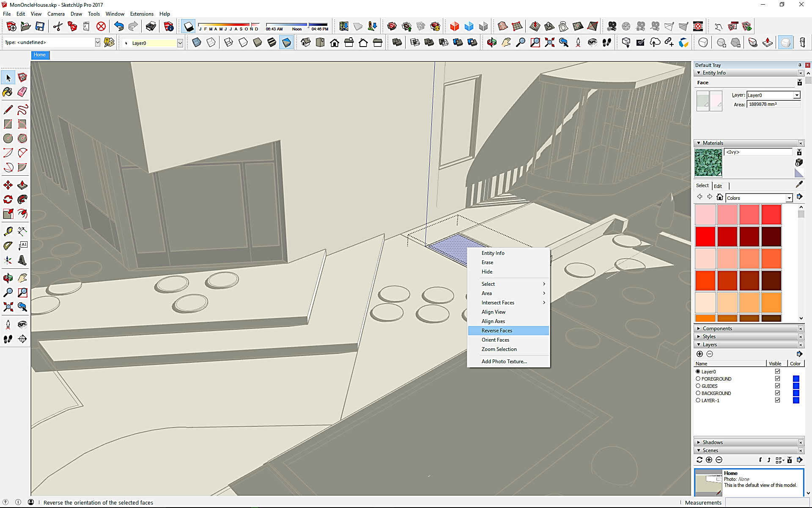Select the Line pencil tool

coord(8,110)
